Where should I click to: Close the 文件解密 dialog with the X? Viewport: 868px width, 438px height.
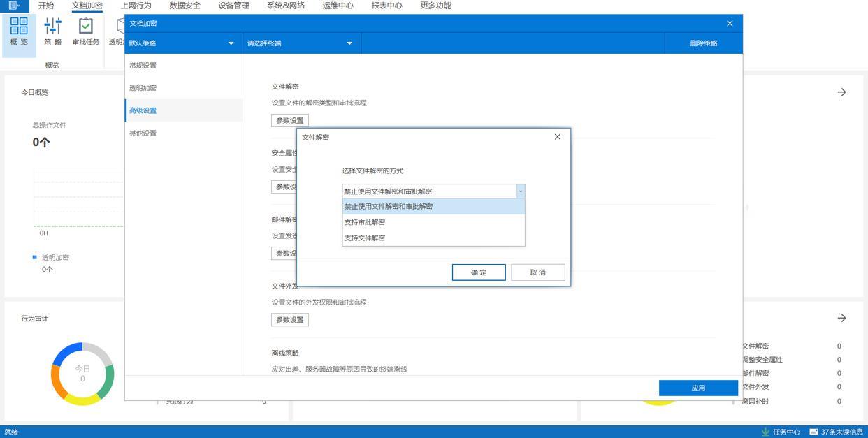click(x=557, y=137)
